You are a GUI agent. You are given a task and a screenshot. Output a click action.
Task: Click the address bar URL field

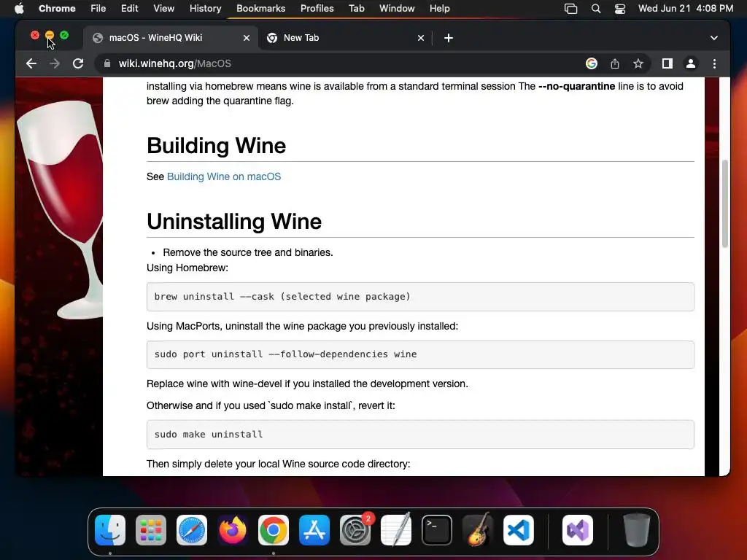coord(343,63)
